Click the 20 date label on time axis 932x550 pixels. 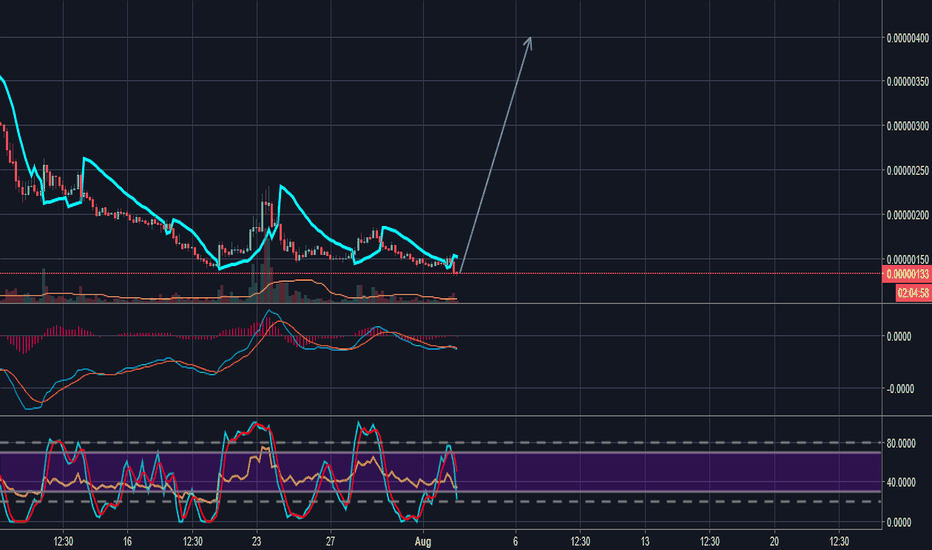(774, 542)
